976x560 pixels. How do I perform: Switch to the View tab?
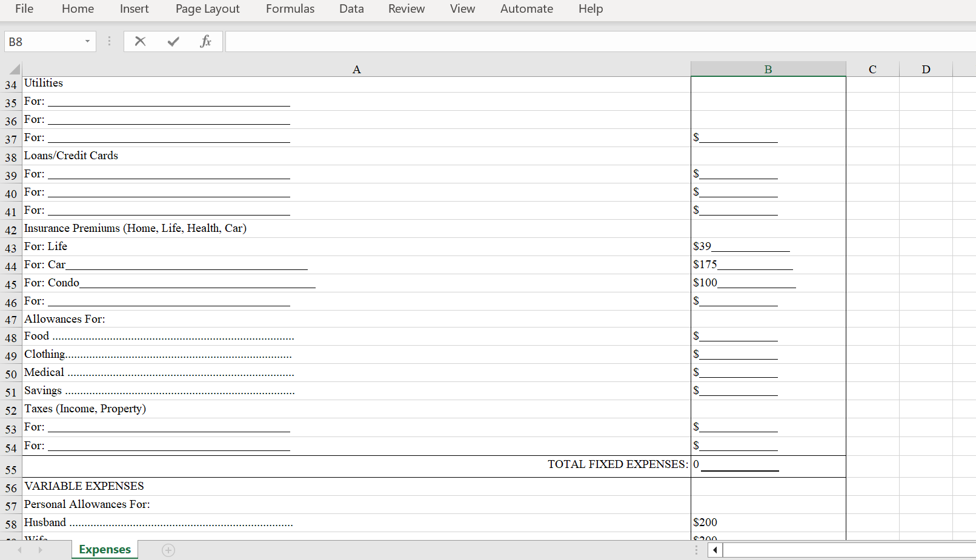click(x=462, y=9)
